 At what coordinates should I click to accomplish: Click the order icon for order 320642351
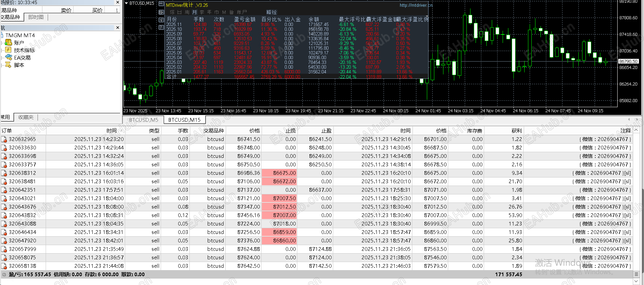click(4, 190)
